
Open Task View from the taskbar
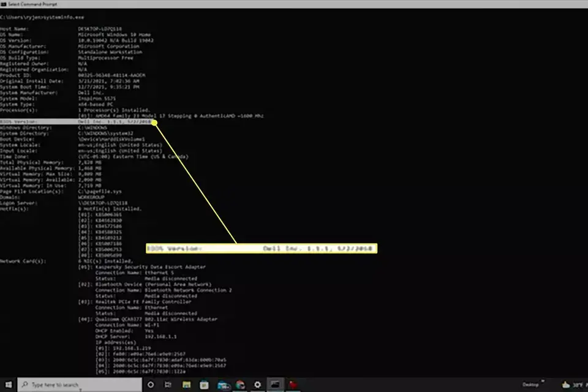[168, 385]
